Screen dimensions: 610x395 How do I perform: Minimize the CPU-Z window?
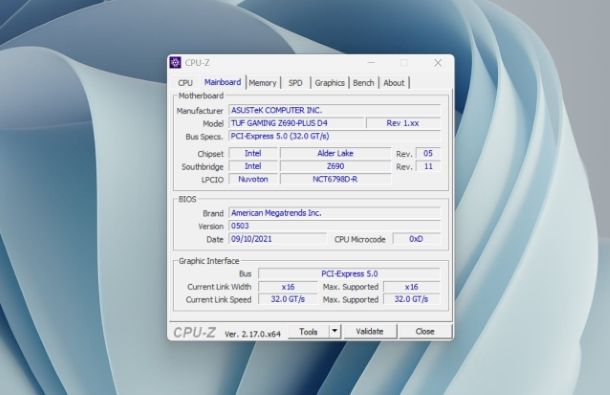click(372, 62)
